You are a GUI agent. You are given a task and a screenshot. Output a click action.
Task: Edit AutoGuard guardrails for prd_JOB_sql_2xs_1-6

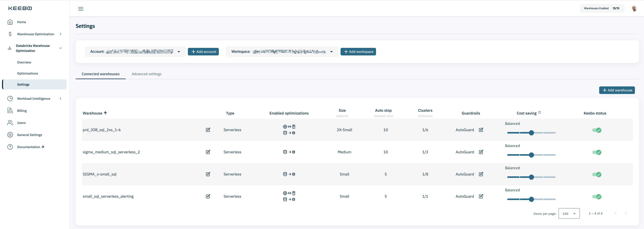click(481, 130)
